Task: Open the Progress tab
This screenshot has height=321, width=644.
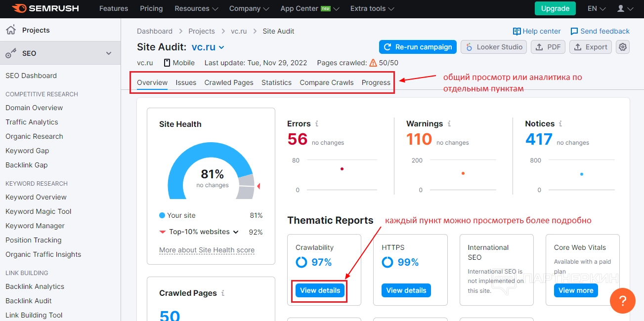Action: tap(376, 82)
